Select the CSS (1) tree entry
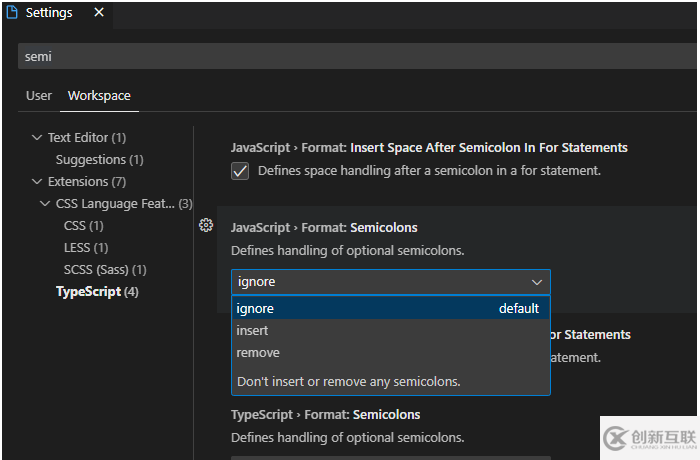The image size is (700, 460). coord(83,226)
